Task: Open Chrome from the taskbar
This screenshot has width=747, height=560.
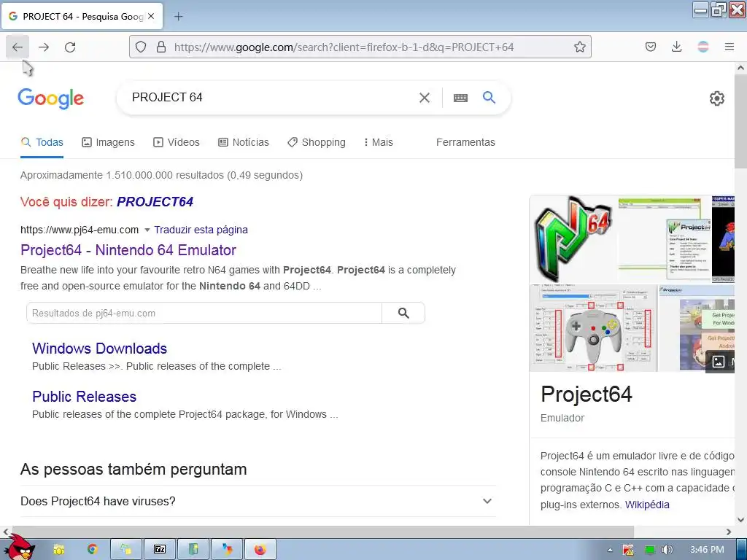Action: 93,550
